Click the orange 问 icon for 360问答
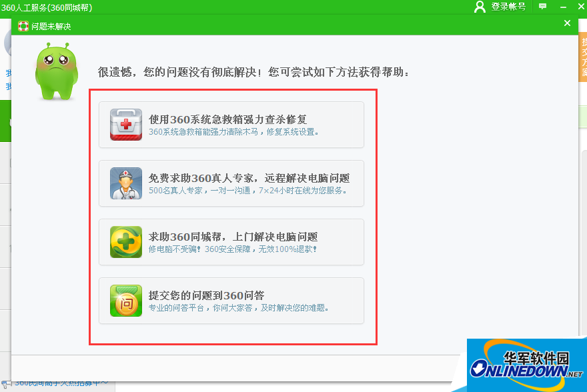 tap(125, 300)
